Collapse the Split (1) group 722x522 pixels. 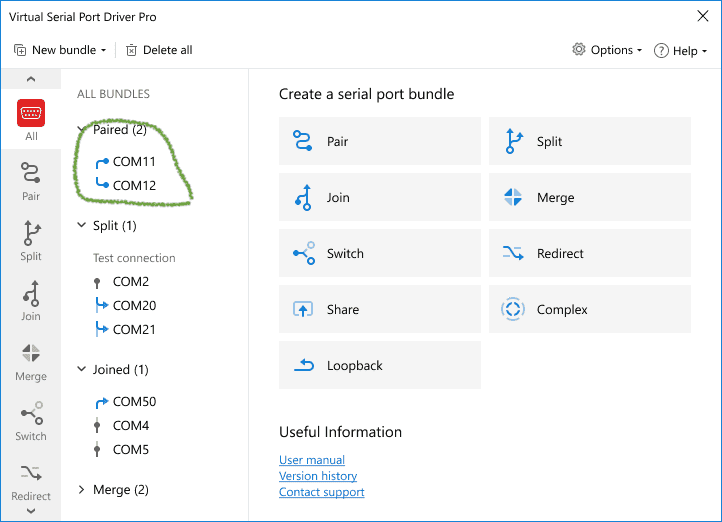pyautogui.click(x=81, y=226)
